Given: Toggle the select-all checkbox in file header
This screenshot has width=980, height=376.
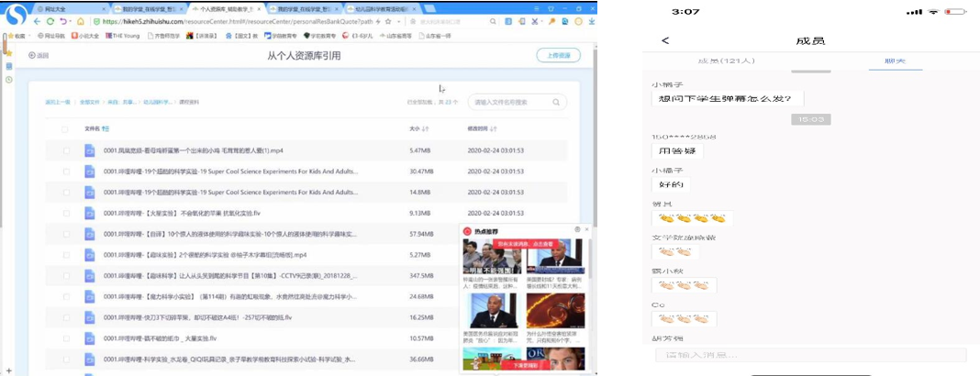Looking at the screenshot, I should point(65,129).
